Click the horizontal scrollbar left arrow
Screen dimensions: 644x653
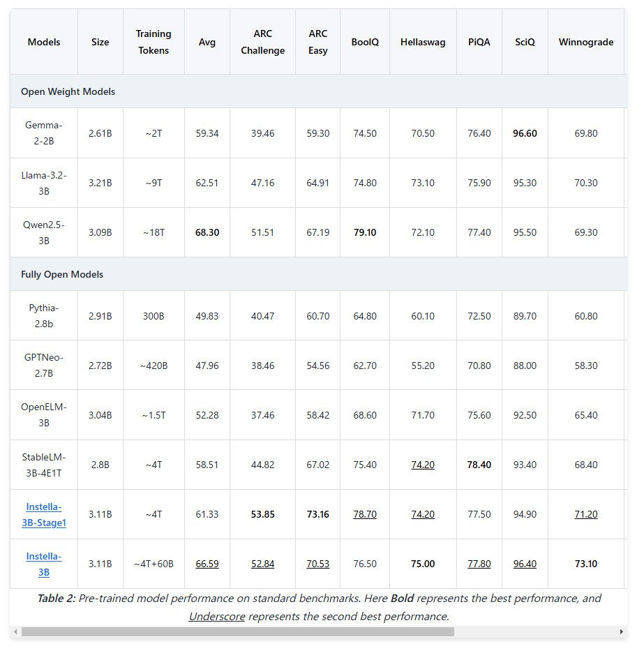click(x=15, y=632)
